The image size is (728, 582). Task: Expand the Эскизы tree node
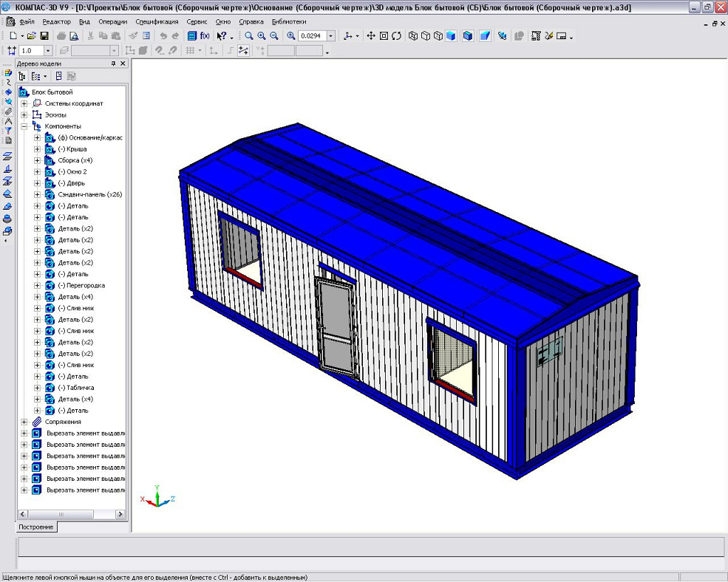coord(24,115)
